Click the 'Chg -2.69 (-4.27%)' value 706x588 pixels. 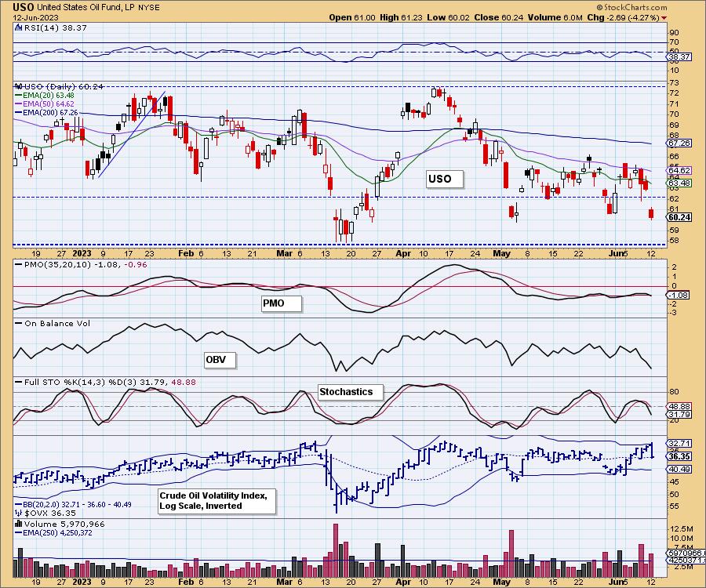point(623,17)
